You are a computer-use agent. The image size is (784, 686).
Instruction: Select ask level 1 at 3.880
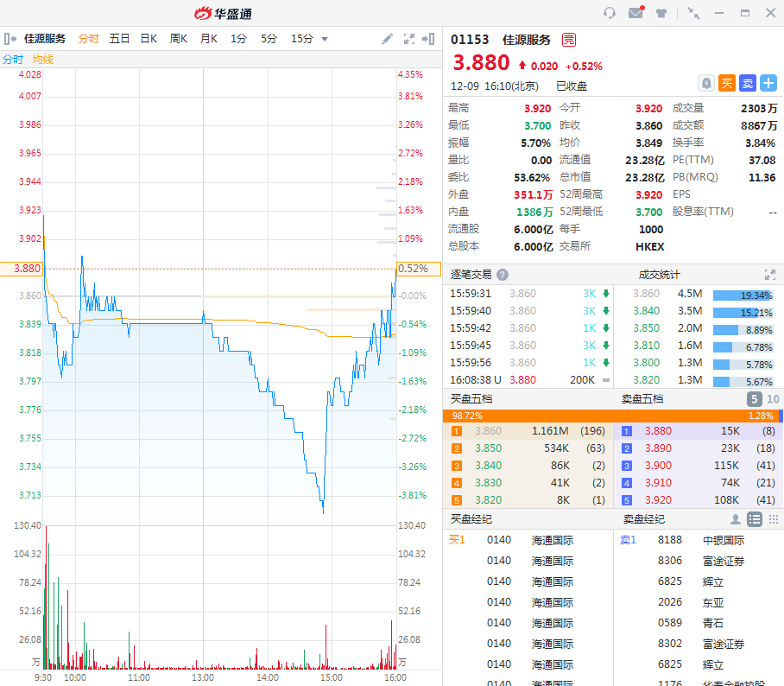(698, 431)
